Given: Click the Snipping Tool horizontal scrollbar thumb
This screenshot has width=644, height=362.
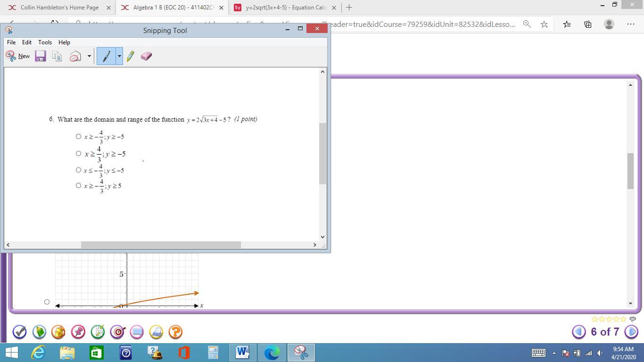Looking at the screenshot, I should click(x=161, y=245).
